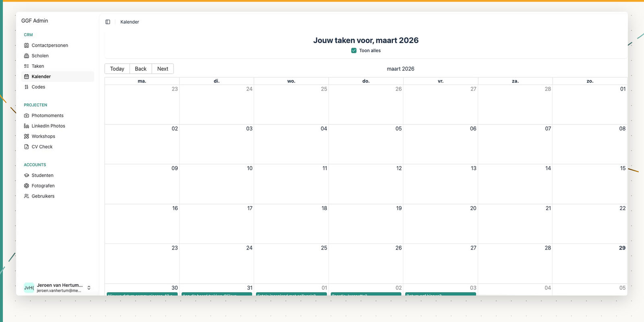Jump to the current date with Today
The width and height of the screenshot is (644, 322).
coord(117,69)
